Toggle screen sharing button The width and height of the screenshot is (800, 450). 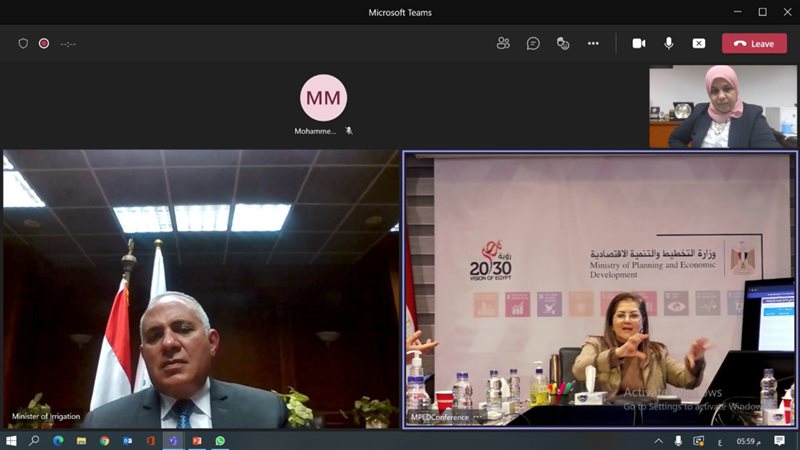click(699, 43)
